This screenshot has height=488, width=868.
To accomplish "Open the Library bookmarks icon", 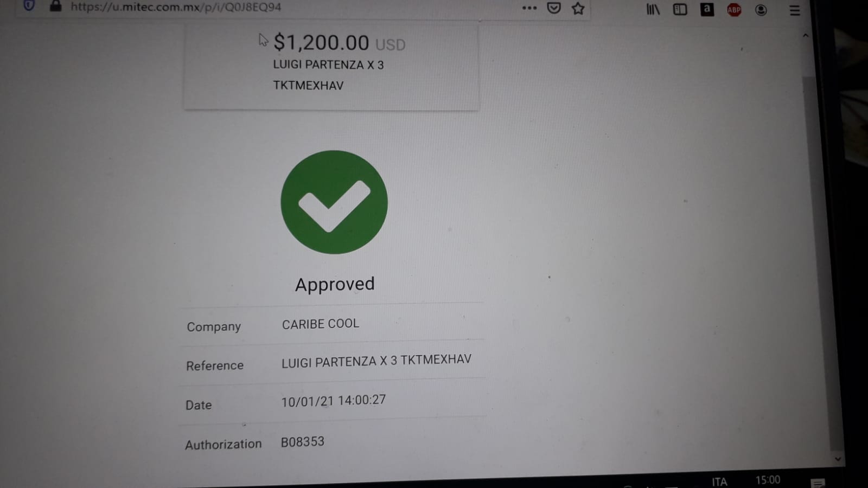I will 653,9.
